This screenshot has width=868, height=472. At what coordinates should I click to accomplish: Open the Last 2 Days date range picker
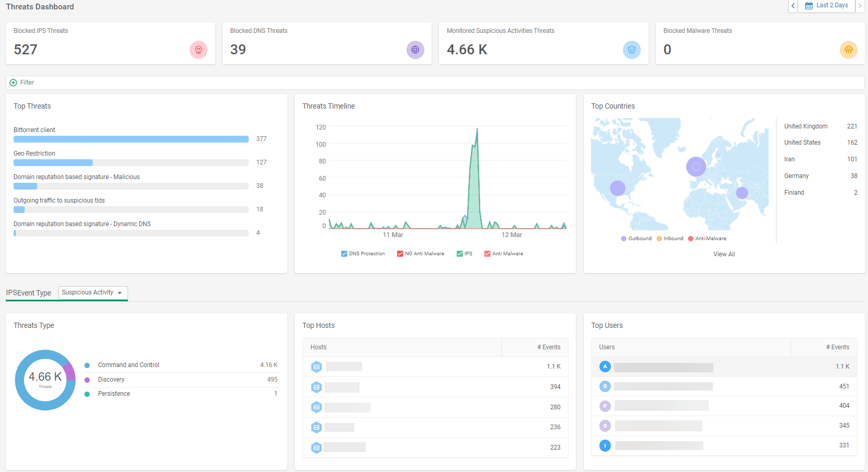(x=830, y=5)
